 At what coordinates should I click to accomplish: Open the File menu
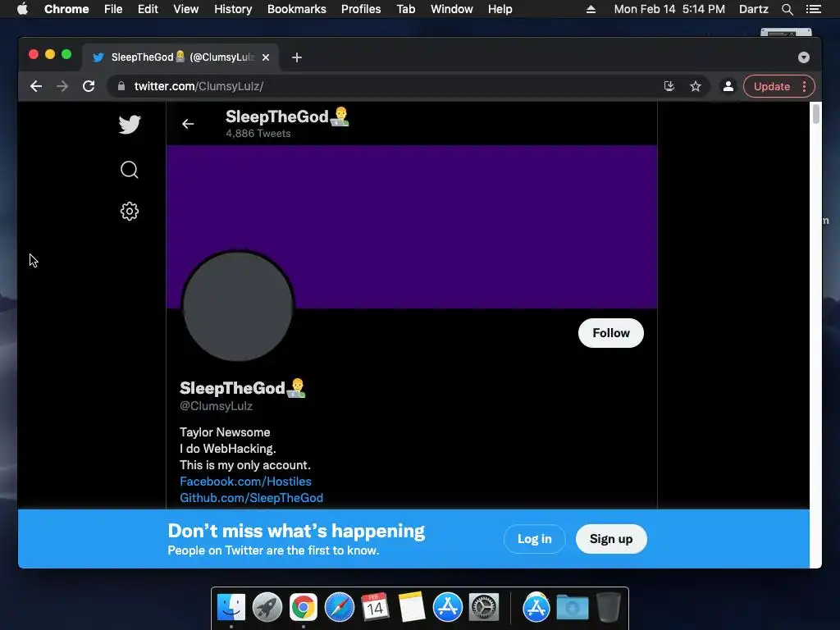(113, 9)
